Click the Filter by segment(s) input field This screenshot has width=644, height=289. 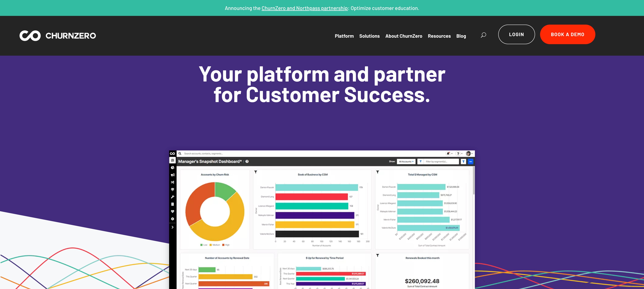point(441,162)
